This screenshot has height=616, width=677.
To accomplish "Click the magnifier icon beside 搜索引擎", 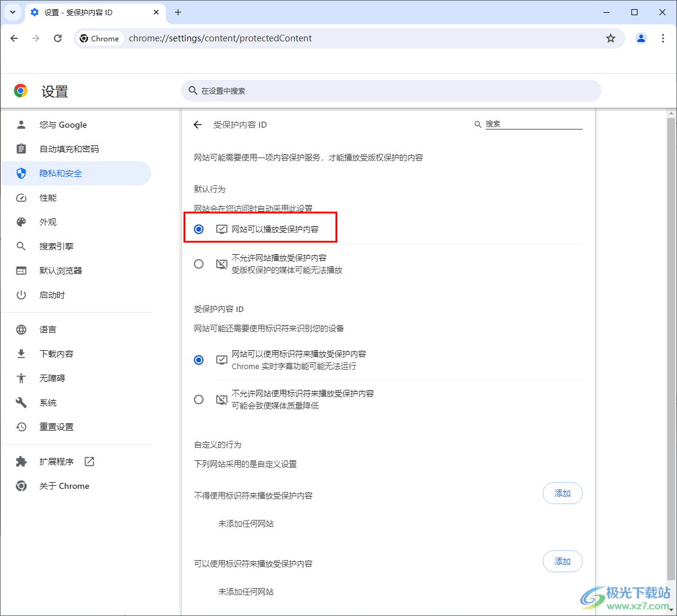I will click(x=21, y=246).
